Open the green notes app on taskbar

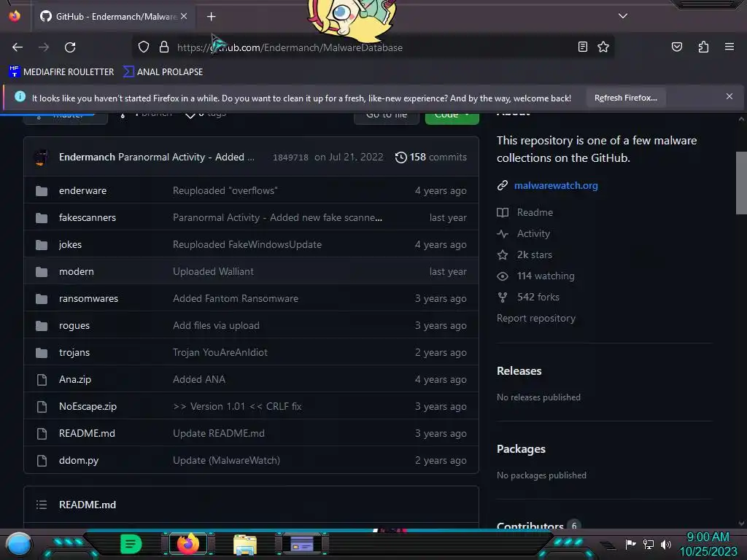click(x=131, y=544)
